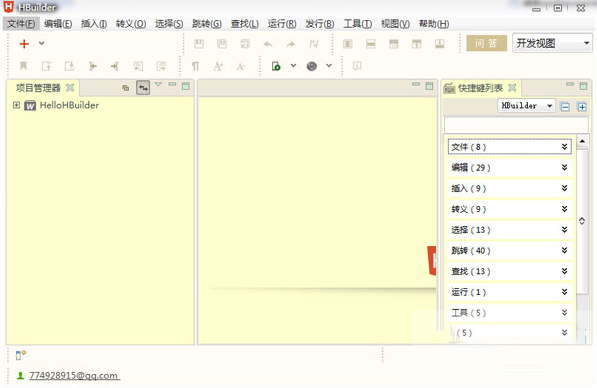
Task: Expand the 运行 (1) shortcut group
Action: (509, 292)
